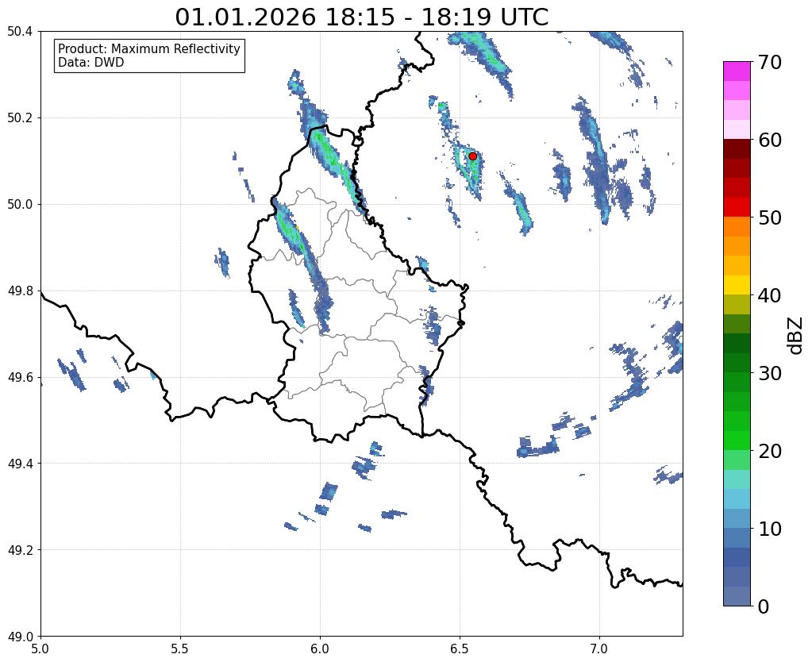The width and height of the screenshot is (812, 662).
Task: Click the 50.4 latitude axis label
Action: pos(20,32)
